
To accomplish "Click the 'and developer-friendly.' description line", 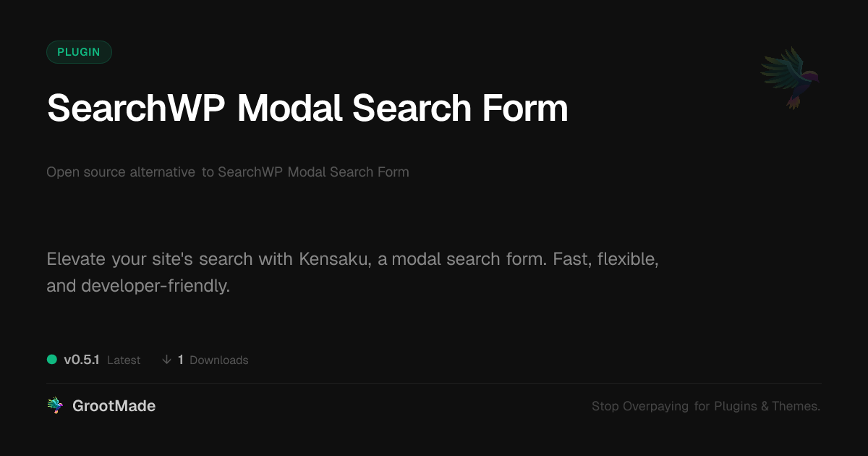I will [138, 286].
